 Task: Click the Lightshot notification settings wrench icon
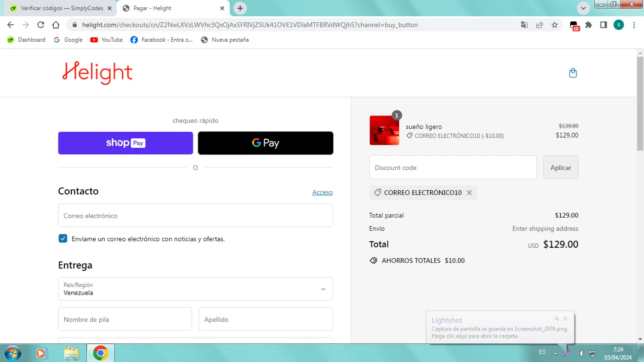(x=556, y=319)
